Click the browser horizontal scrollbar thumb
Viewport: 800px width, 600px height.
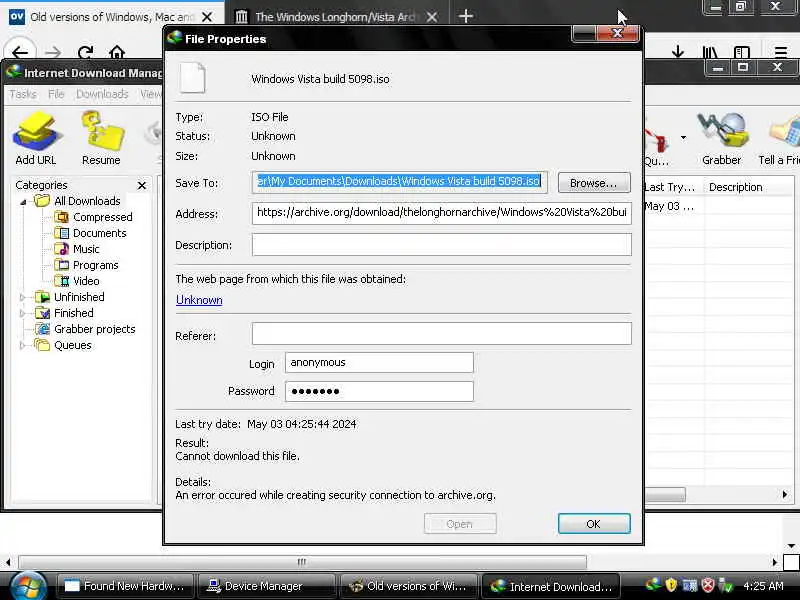(302, 562)
